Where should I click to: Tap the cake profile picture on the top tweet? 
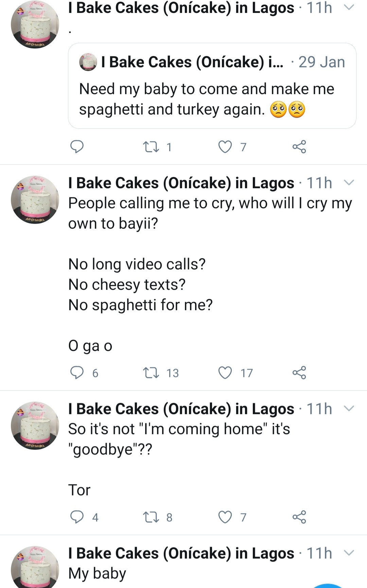[35, 24]
